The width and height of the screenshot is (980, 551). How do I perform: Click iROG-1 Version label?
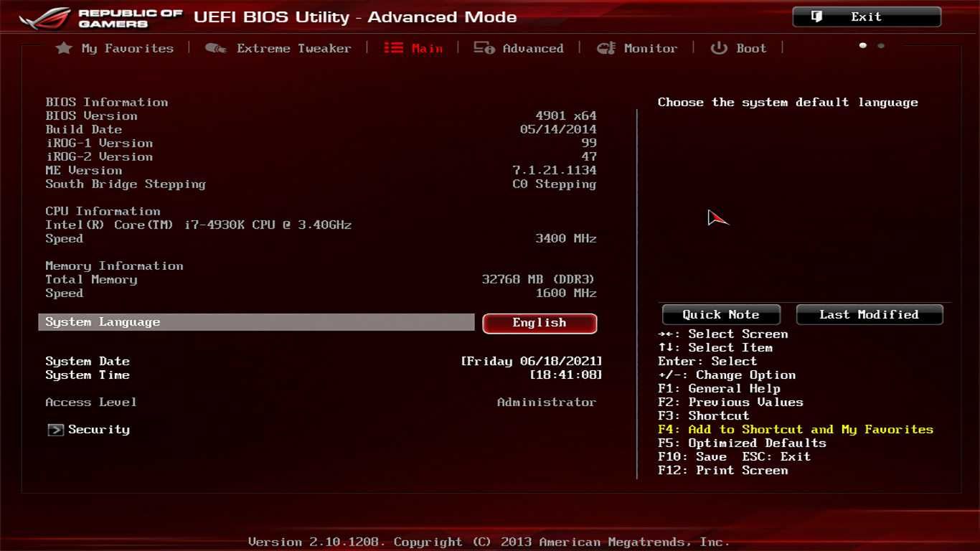coord(99,143)
